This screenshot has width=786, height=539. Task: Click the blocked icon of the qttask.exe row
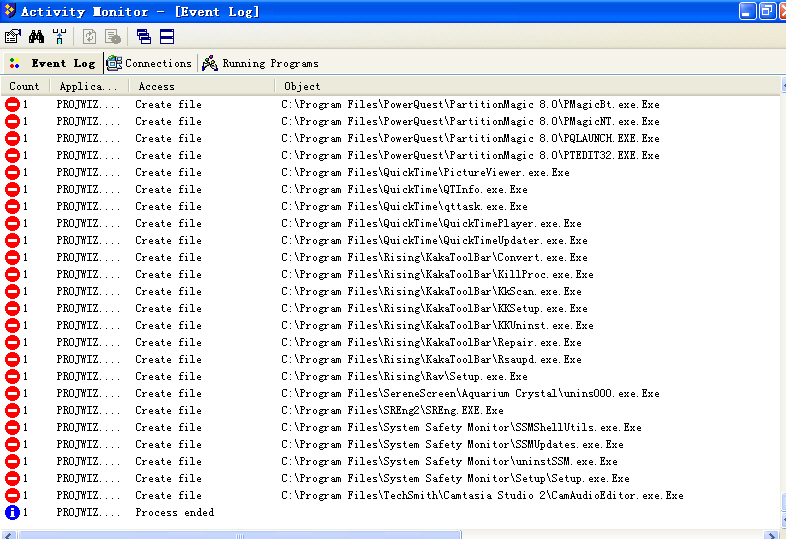[12, 207]
